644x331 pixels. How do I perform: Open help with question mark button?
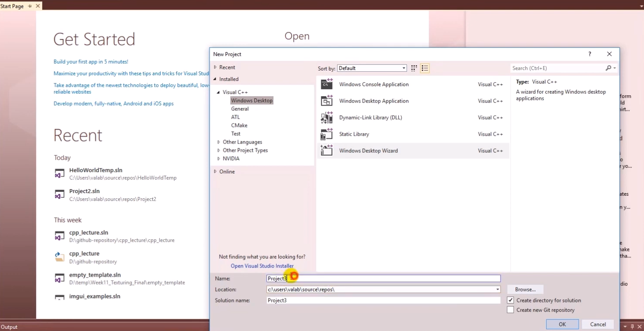click(x=590, y=54)
